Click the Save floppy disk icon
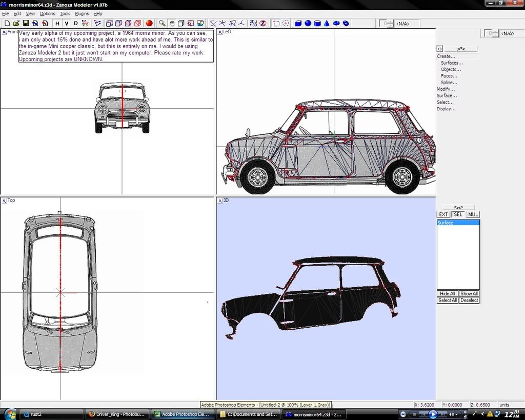Screen dimensions: 525x420 click(x=26, y=23)
